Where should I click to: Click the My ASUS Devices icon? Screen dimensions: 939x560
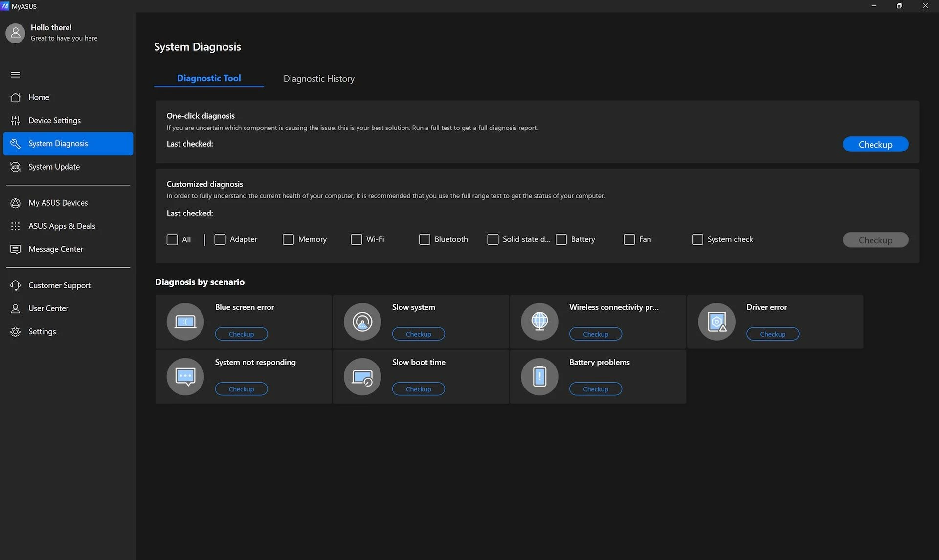coord(15,203)
